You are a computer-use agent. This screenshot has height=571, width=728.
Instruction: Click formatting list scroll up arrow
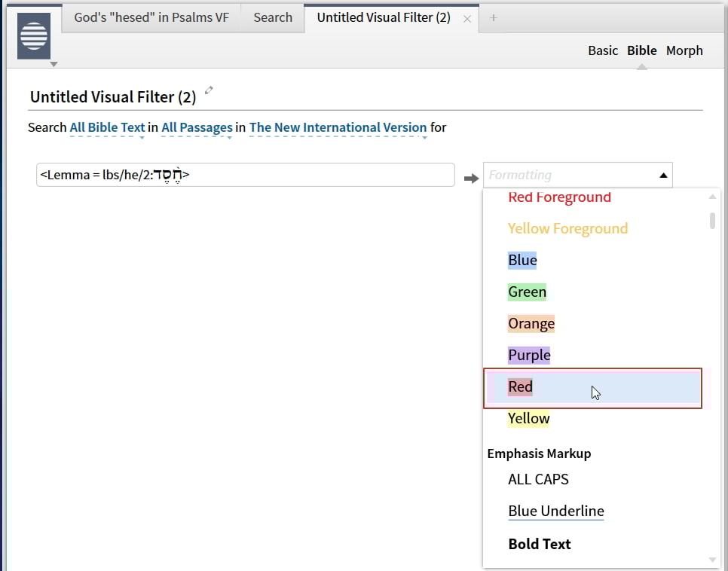(x=712, y=197)
